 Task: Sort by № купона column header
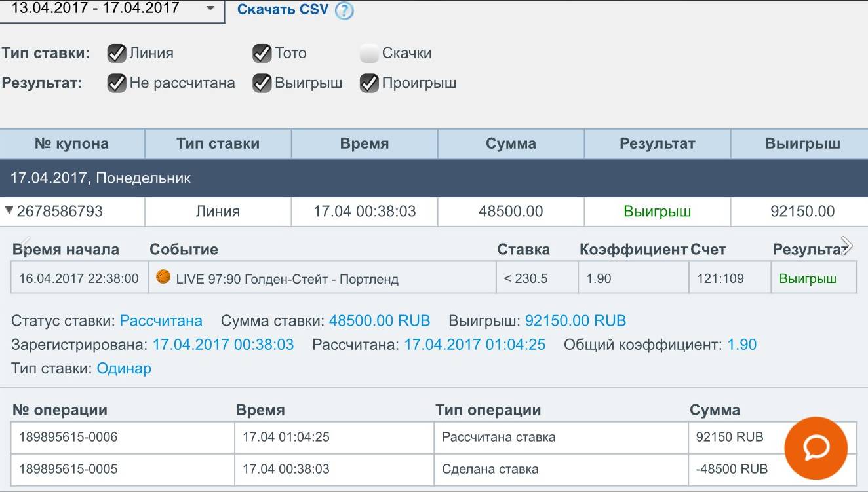click(72, 143)
